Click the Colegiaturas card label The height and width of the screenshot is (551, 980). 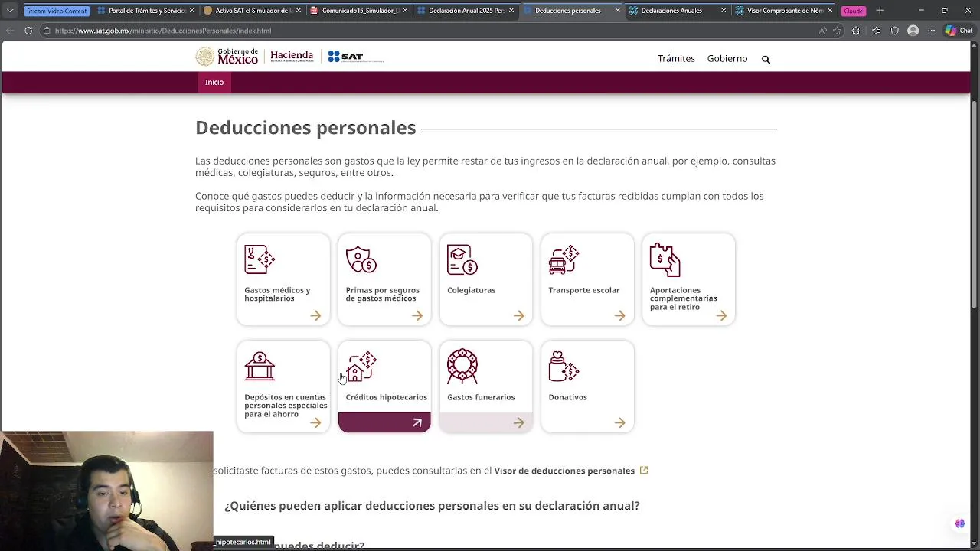[x=472, y=290]
